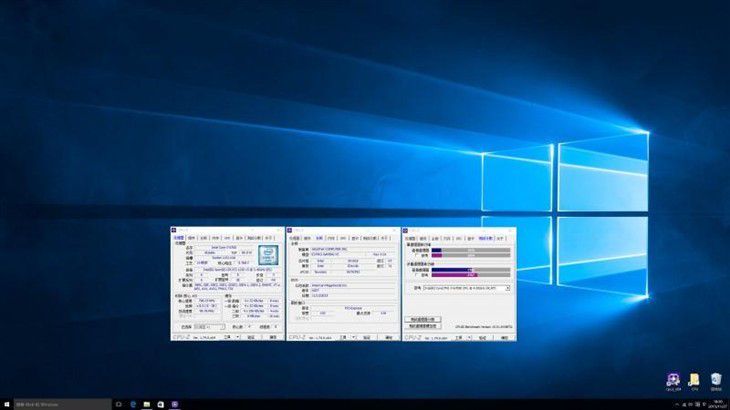Switch to the About tab in the right CPU-Z window
This screenshot has width=730, height=410.
pyautogui.click(x=500, y=239)
